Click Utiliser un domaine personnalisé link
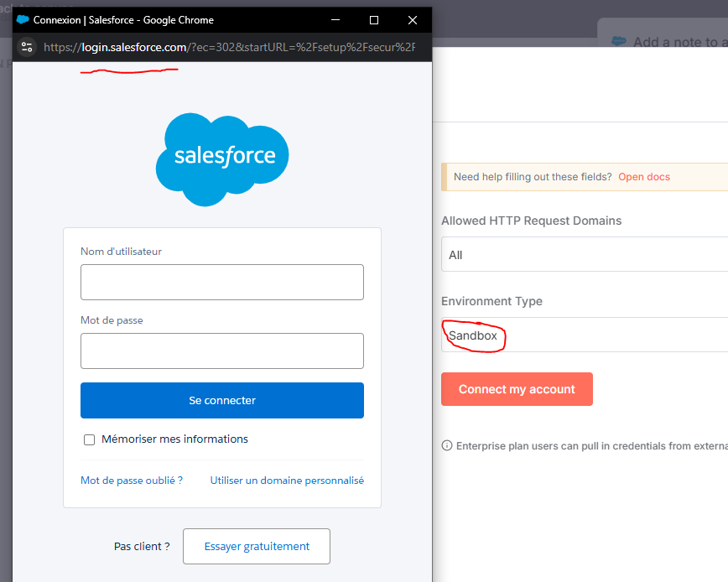Image resolution: width=728 pixels, height=582 pixels. 287,481
